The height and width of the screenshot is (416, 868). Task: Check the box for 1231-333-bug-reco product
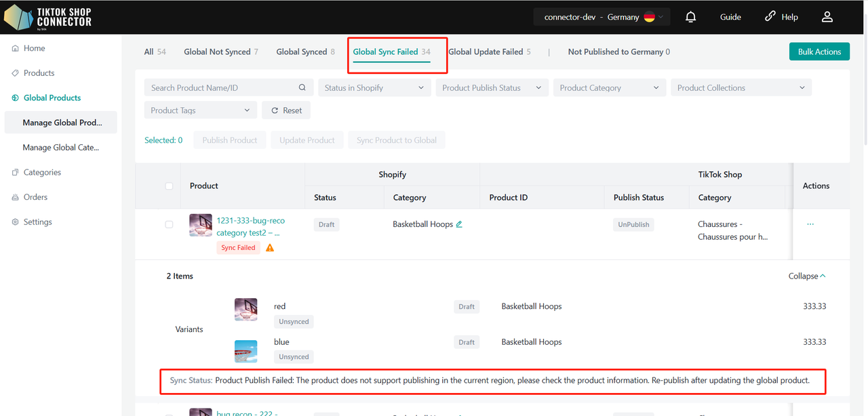pos(169,224)
